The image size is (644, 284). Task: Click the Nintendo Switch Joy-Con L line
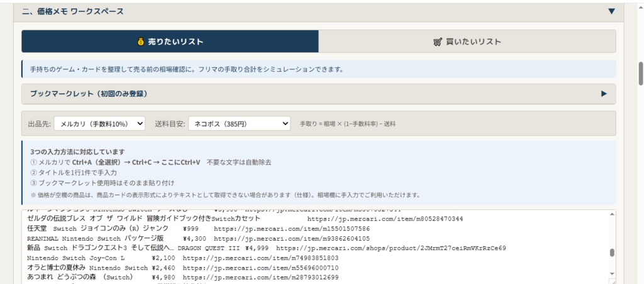point(183,258)
